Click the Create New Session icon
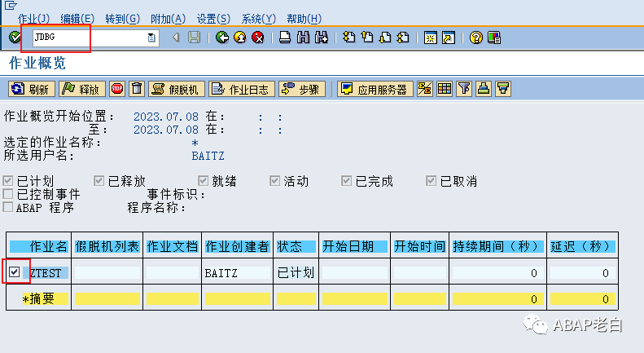 430,38
